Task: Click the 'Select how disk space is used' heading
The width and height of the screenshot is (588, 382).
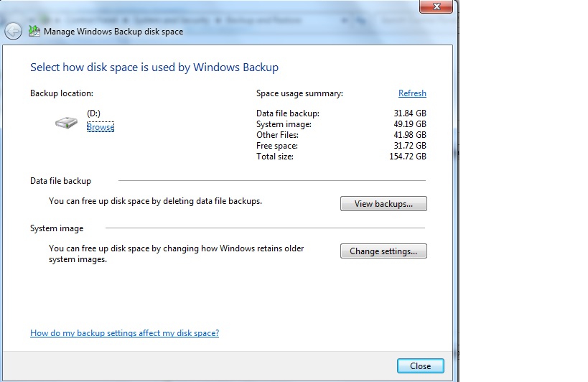Action: (154, 67)
